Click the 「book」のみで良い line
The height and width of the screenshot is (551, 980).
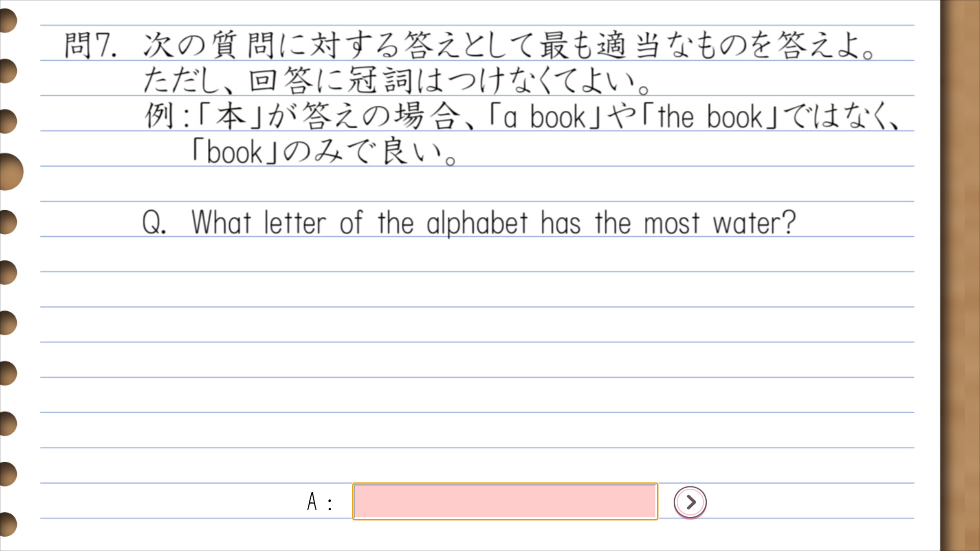323,152
